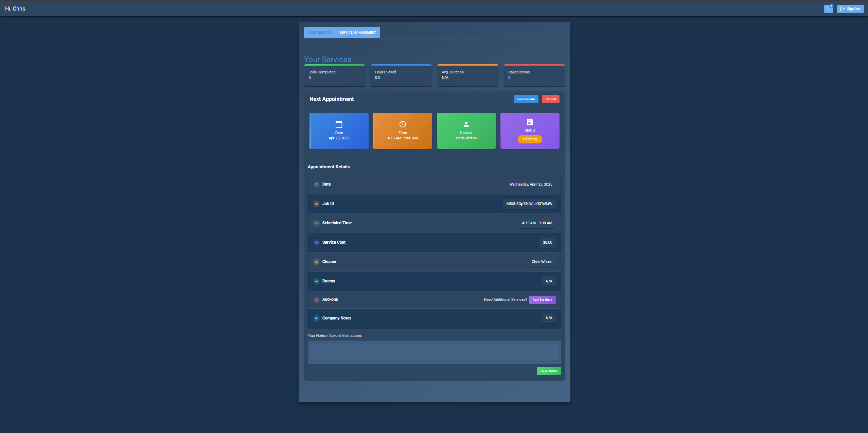Click the Cancelations stat card
Screen dimensions: 868x433
click(534, 75)
